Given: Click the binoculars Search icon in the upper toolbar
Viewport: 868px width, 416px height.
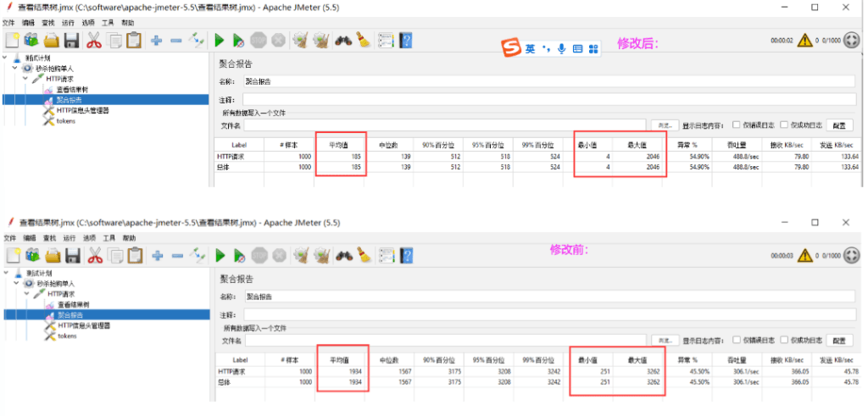Looking at the screenshot, I should tap(343, 40).
